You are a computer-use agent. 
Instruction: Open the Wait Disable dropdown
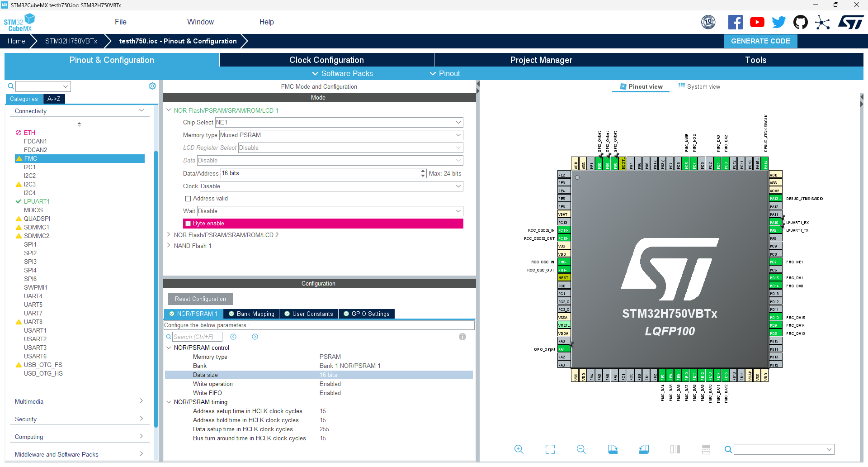tap(330, 211)
